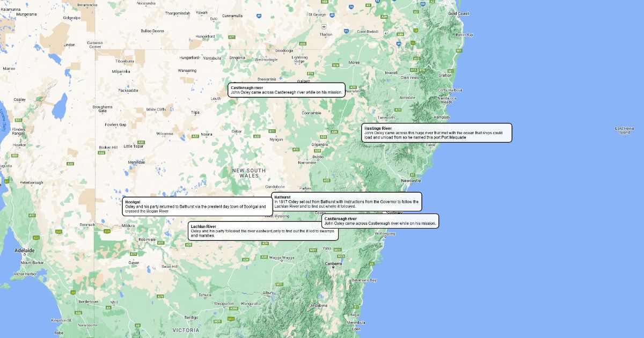Select the Mildura town label
This screenshot has width=644, height=338.
click(128, 226)
